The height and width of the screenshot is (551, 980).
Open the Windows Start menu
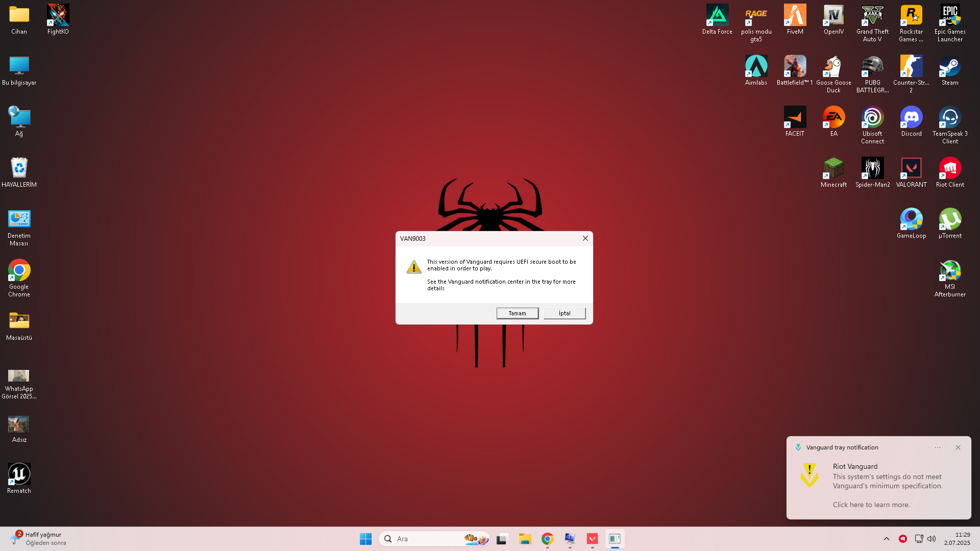(365, 539)
